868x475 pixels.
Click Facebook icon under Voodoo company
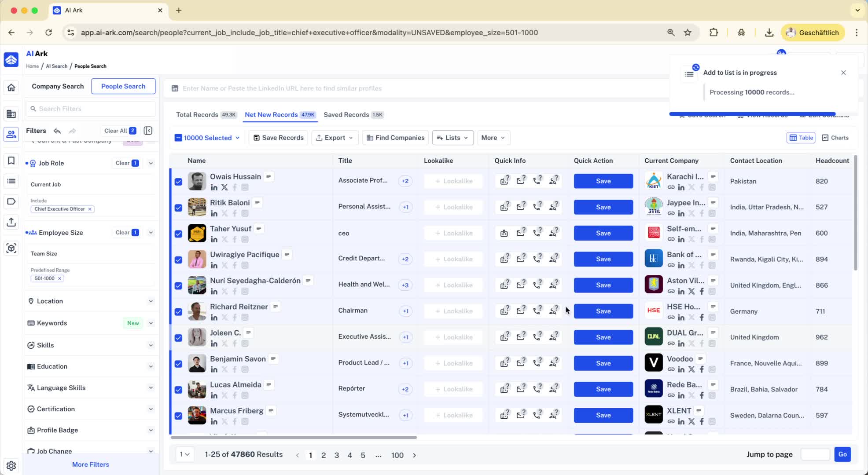(702, 369)
